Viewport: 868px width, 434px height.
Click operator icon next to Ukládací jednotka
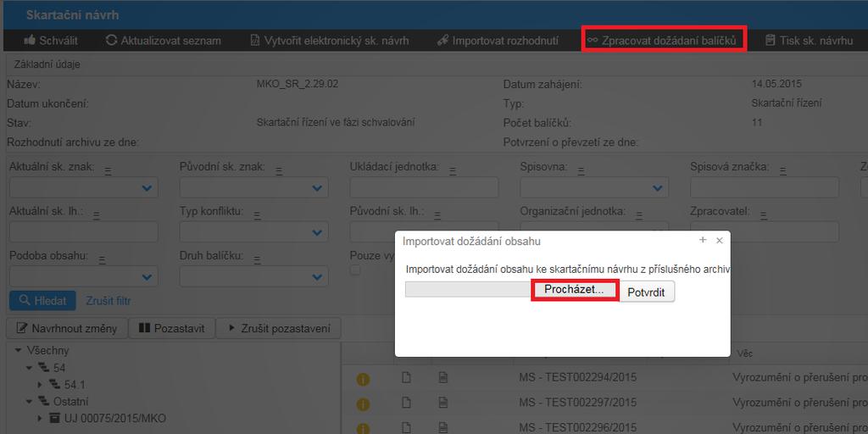453,171
